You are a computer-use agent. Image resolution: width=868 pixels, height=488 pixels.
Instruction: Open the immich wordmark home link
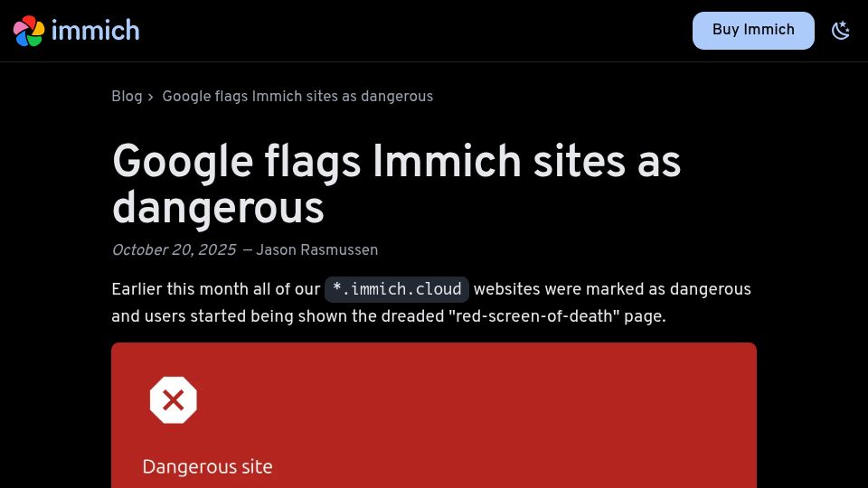(95, 30)
